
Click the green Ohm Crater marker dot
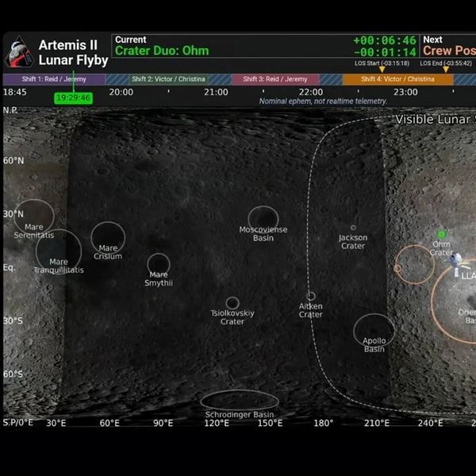click(x=442, y=234)
